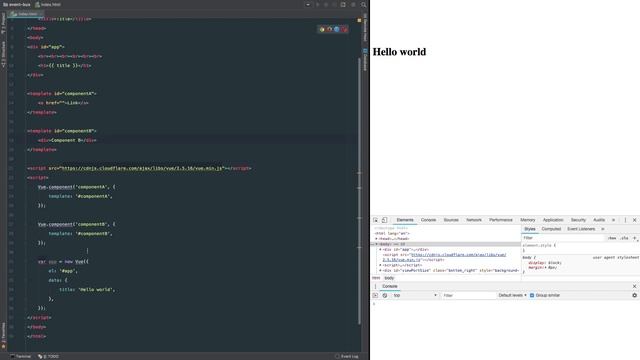
Task: Expand the head element in DOM tree
Action: coord(376,239)
